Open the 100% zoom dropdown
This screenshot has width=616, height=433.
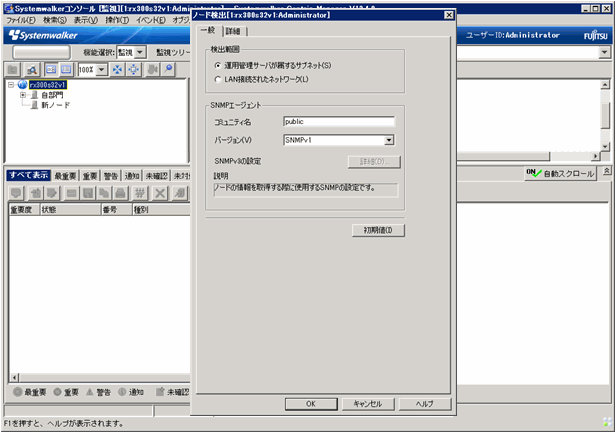101,70
